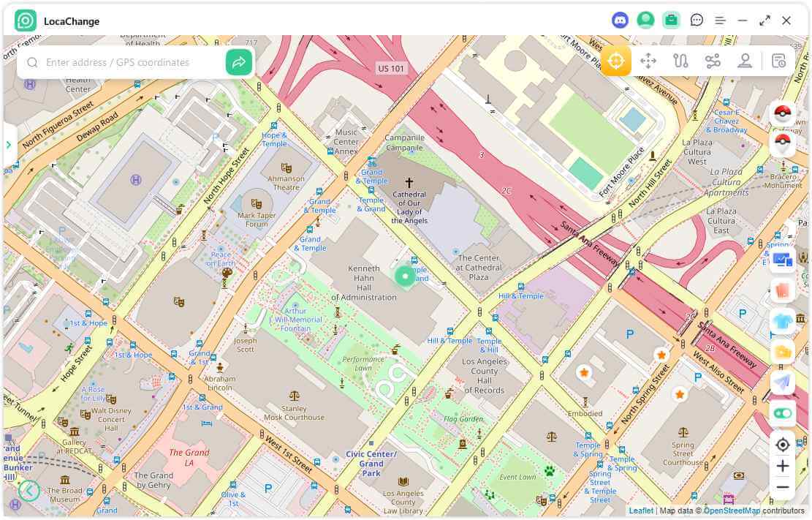Select the Two-spot route mode icon
812x520 pixels.
tap(680, 61)
